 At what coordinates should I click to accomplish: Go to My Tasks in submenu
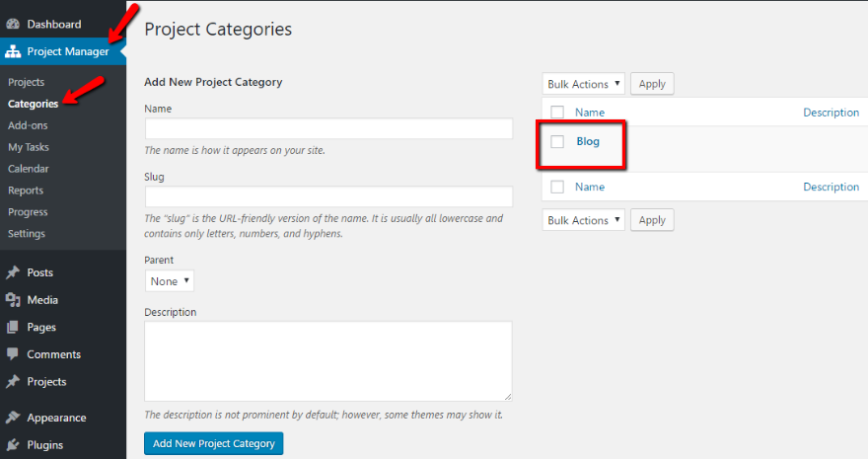[x=29, y=147]
